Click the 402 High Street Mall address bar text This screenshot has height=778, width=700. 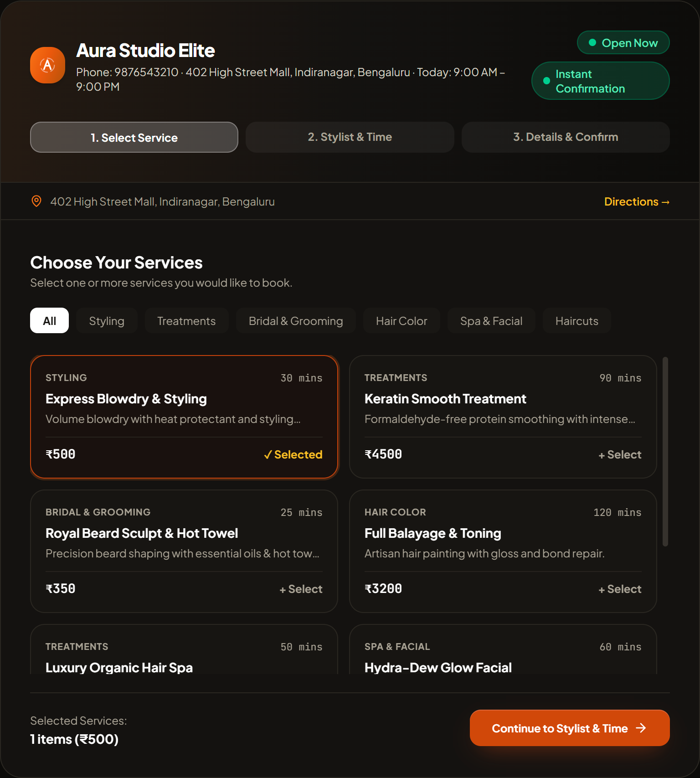coord(162,201)
